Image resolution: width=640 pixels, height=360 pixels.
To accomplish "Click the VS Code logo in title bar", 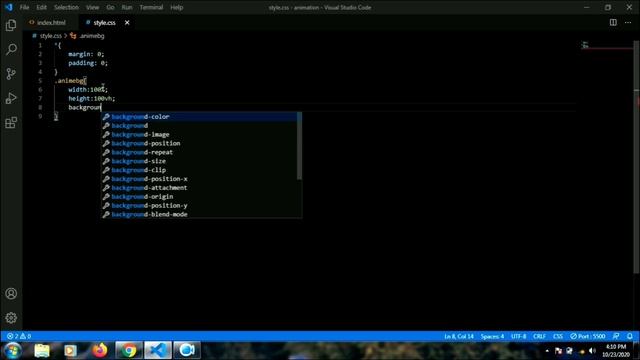I will pyautogui.click(x=9, y=7).
